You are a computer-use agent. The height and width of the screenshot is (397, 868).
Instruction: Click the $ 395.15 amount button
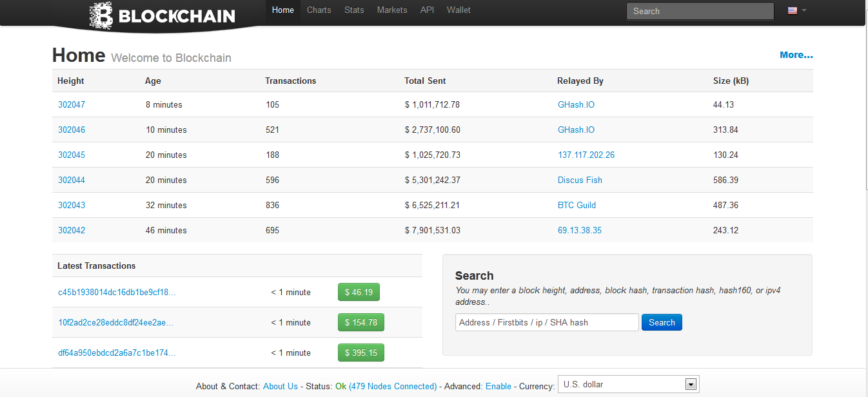click(x=361, y=353)
